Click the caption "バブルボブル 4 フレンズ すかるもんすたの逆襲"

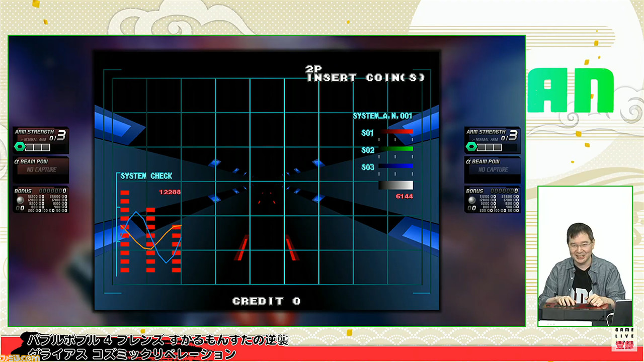(157, 340)
